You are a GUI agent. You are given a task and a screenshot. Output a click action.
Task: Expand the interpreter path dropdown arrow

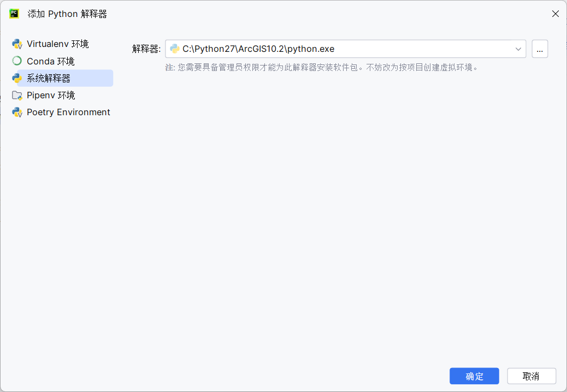518,49
